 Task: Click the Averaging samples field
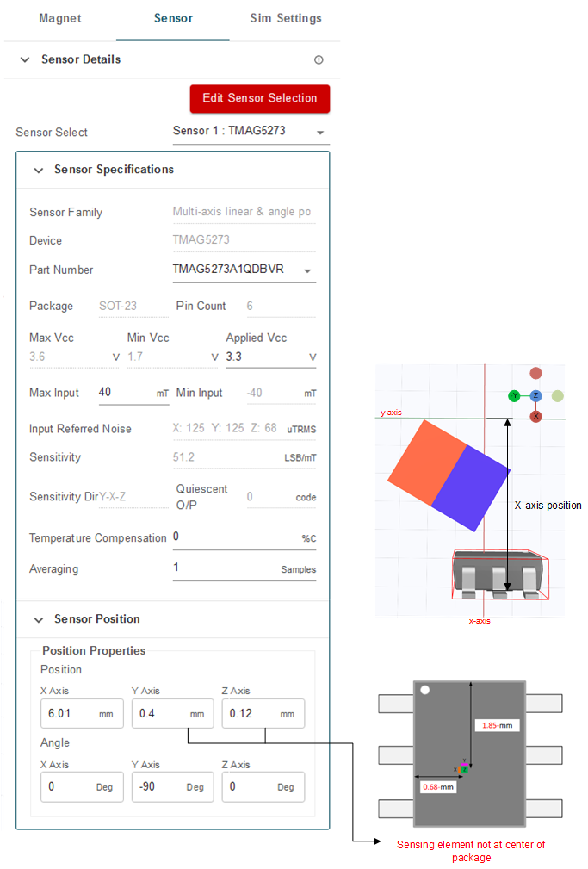tap(224, 569)
